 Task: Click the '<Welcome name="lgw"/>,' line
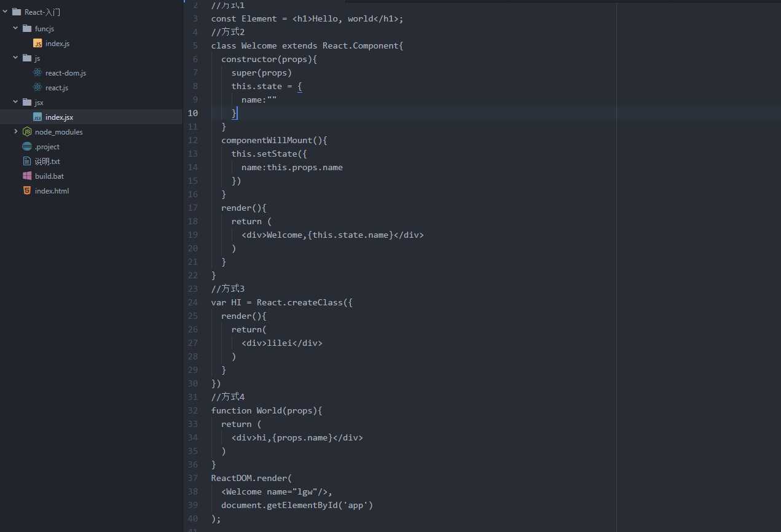click(x=277, y=491)
